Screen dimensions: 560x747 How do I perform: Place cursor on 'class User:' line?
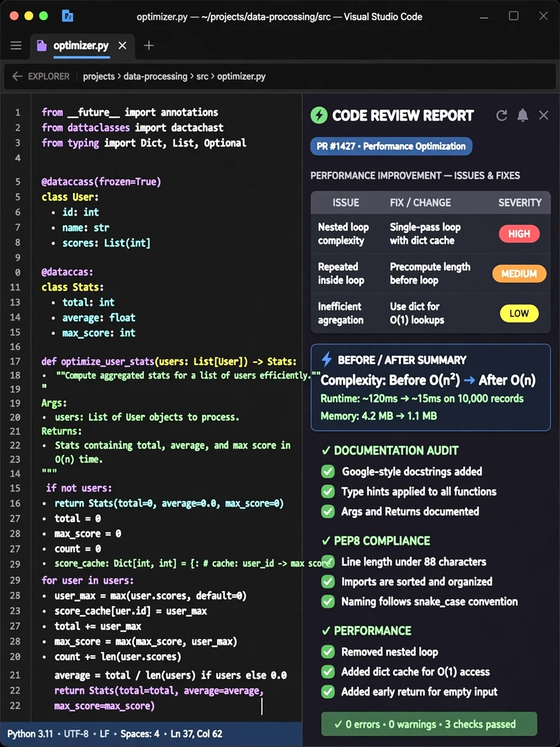[70, 197]
